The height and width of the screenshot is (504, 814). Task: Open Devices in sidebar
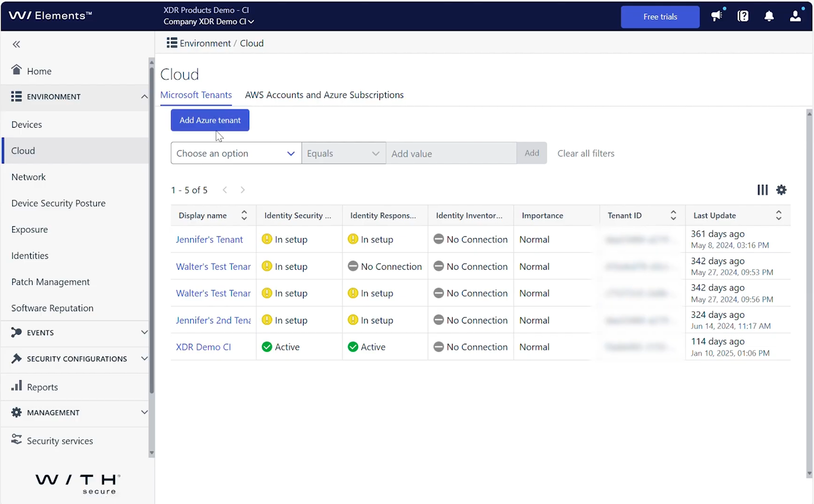75,124
